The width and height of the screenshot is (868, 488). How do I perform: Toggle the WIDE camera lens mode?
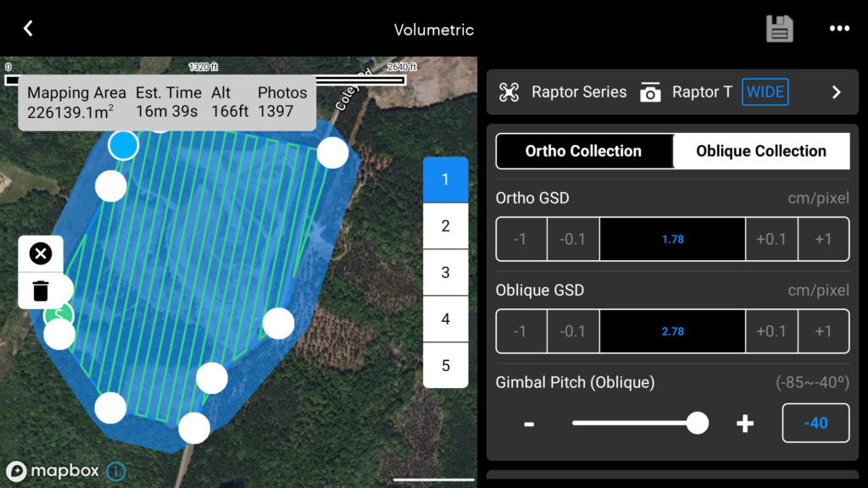coord(765,91)
